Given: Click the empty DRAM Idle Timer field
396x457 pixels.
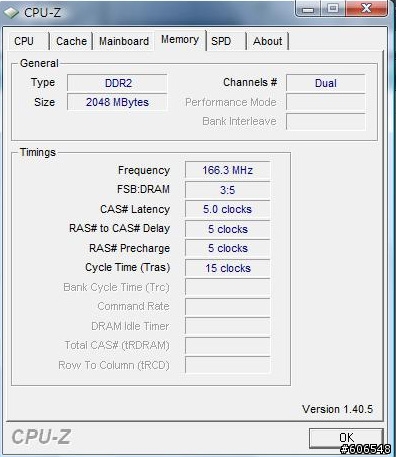Looking at the screenshot, I should pyautogui.click(x=228, y=326).
